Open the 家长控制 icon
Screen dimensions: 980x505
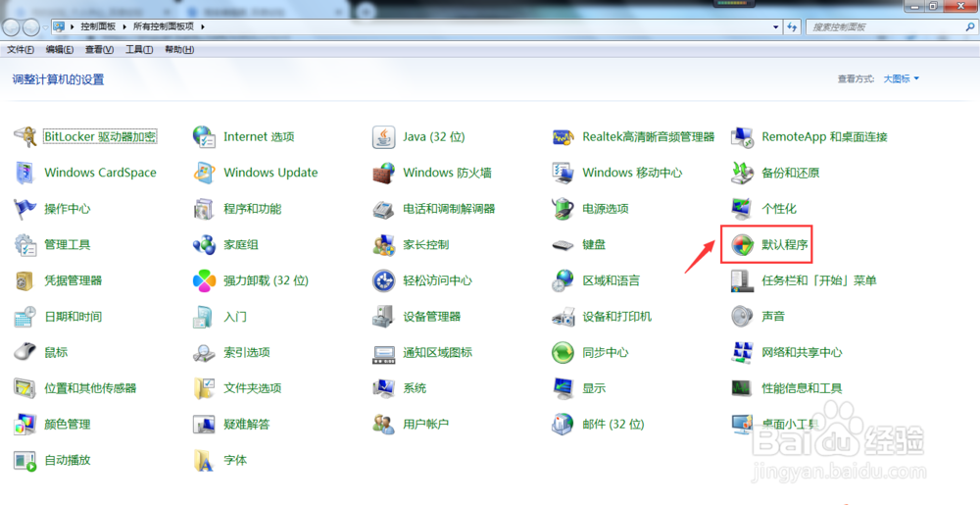click(x=384, y=244)
